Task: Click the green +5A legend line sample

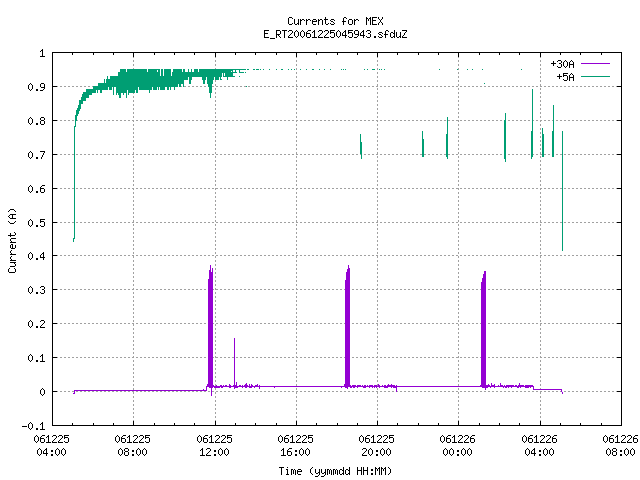Action: [596, 76]
